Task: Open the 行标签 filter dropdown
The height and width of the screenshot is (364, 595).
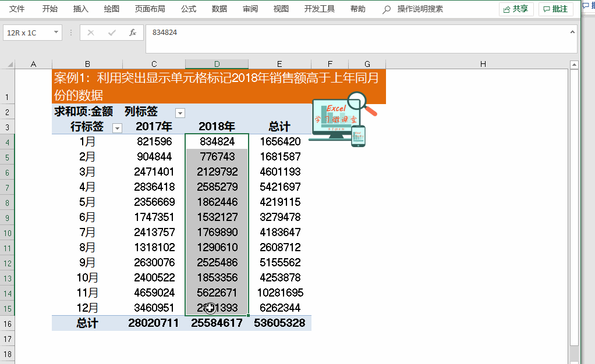Action: [x=117, y=128]
